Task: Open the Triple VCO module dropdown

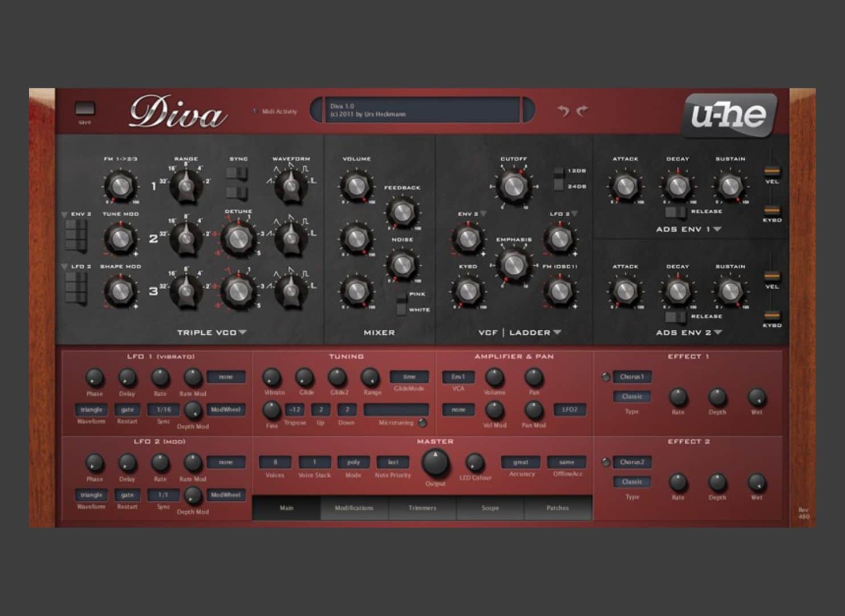Action: point(242,333)
